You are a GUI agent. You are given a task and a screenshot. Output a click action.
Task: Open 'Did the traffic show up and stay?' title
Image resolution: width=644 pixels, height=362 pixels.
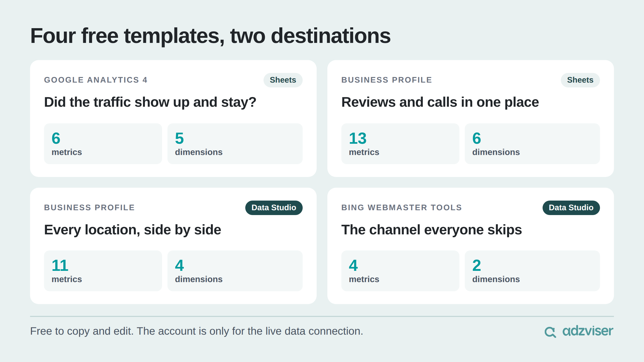pos(150,102)
